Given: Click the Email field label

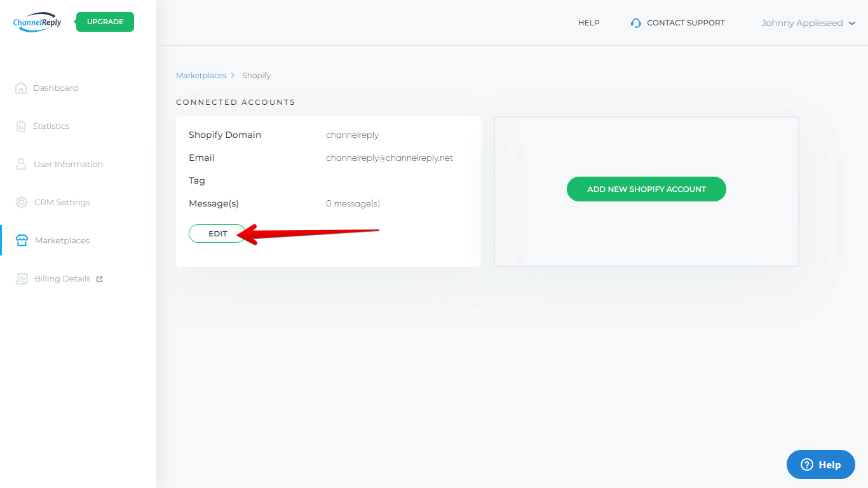Looking at the screenshot, I should point(201,158).
